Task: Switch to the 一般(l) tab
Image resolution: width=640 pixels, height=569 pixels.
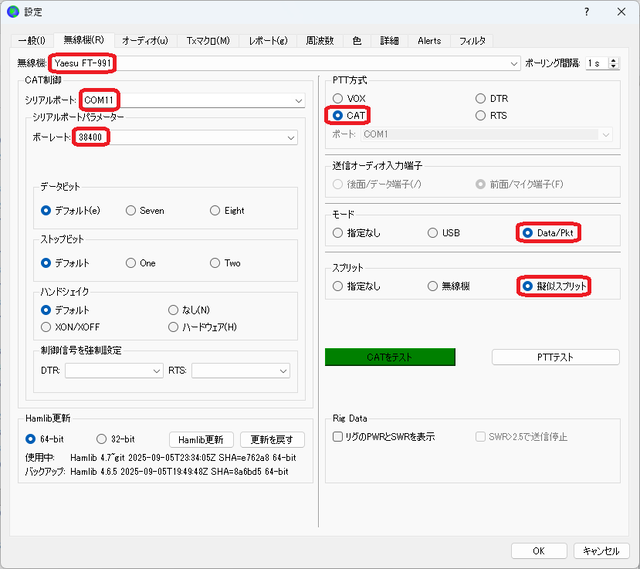Action: [x=32, y=40]
